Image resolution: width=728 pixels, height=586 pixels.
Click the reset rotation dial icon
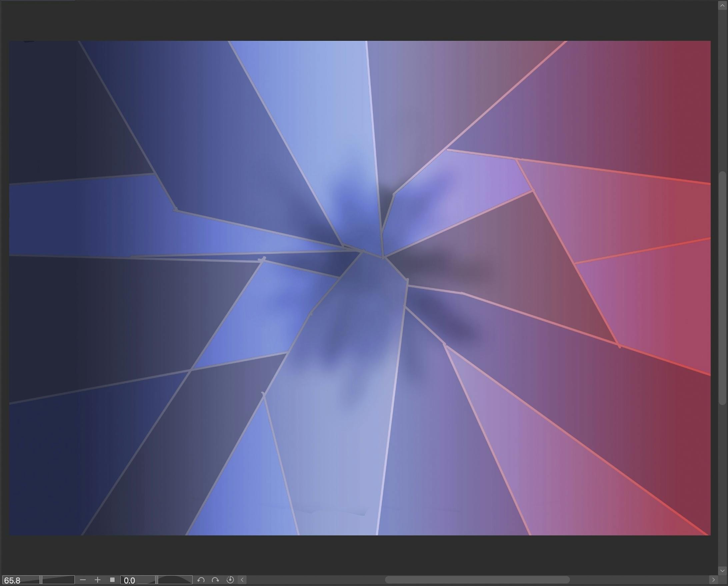pos(230,580)
